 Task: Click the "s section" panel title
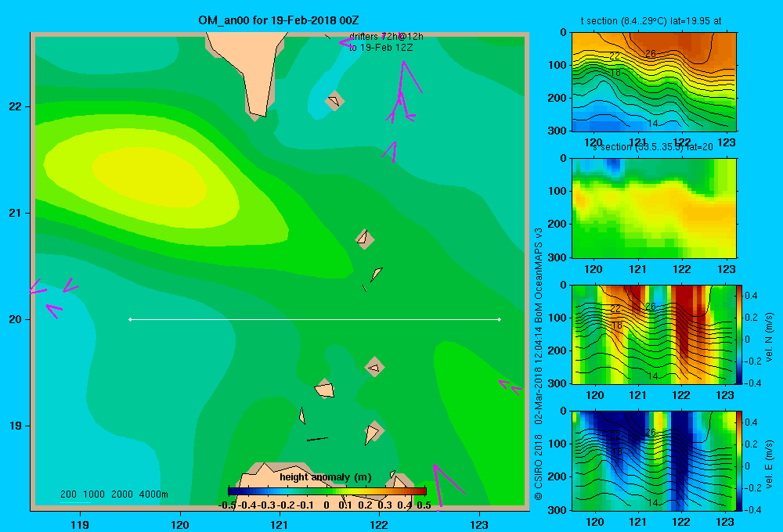(652, 147)
